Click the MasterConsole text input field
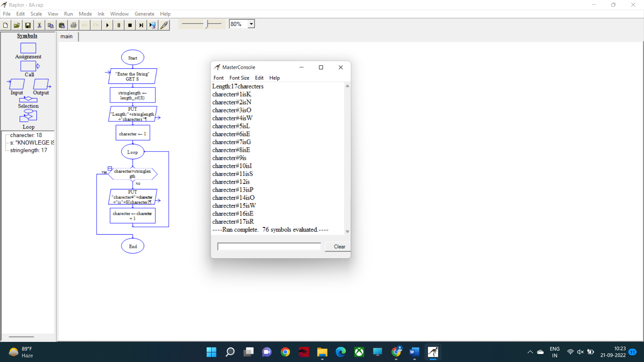This screenshot has width=644, height=362. tap(269, 247)
